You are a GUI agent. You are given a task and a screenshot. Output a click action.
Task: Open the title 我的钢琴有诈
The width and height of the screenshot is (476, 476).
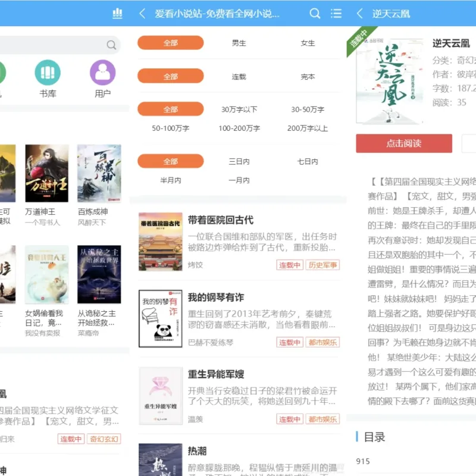pyautogui.click(x=216, y=297)
